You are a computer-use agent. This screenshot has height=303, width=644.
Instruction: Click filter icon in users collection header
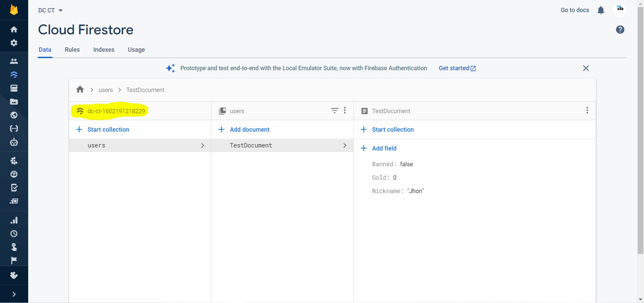coord(335,111)
